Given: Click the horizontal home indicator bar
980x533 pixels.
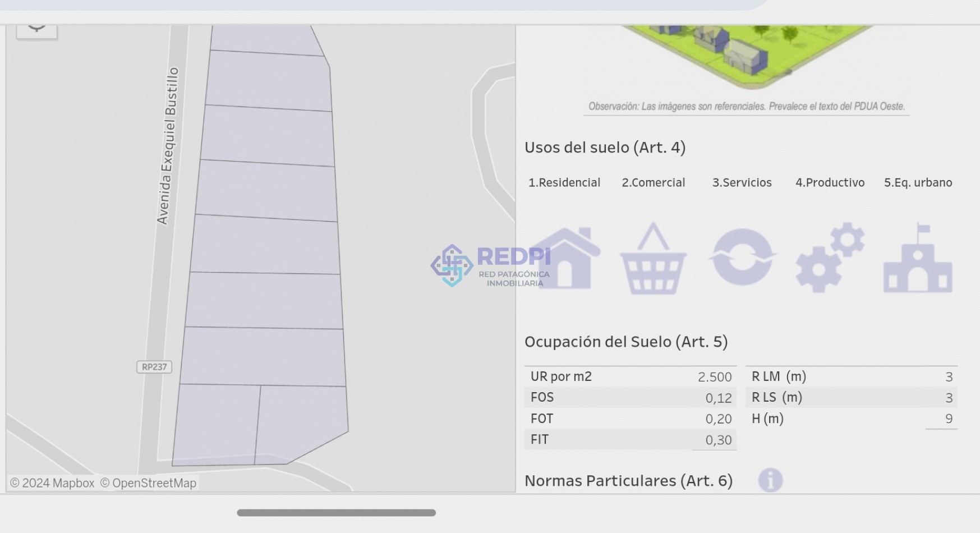Looking at the screenshot, I should coord(336,513).
